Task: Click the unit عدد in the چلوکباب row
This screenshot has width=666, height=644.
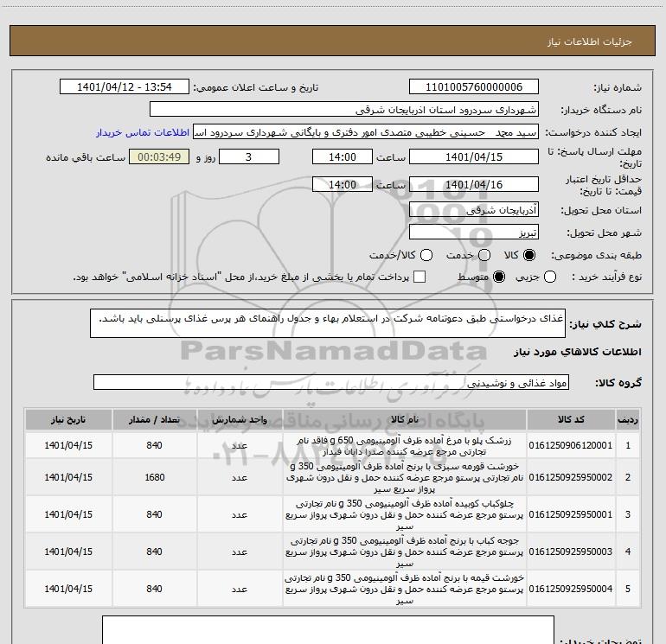Action: click(240, 514)
